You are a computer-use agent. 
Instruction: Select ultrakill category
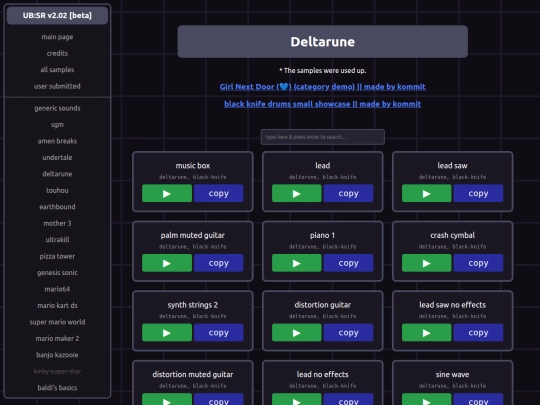57,240
